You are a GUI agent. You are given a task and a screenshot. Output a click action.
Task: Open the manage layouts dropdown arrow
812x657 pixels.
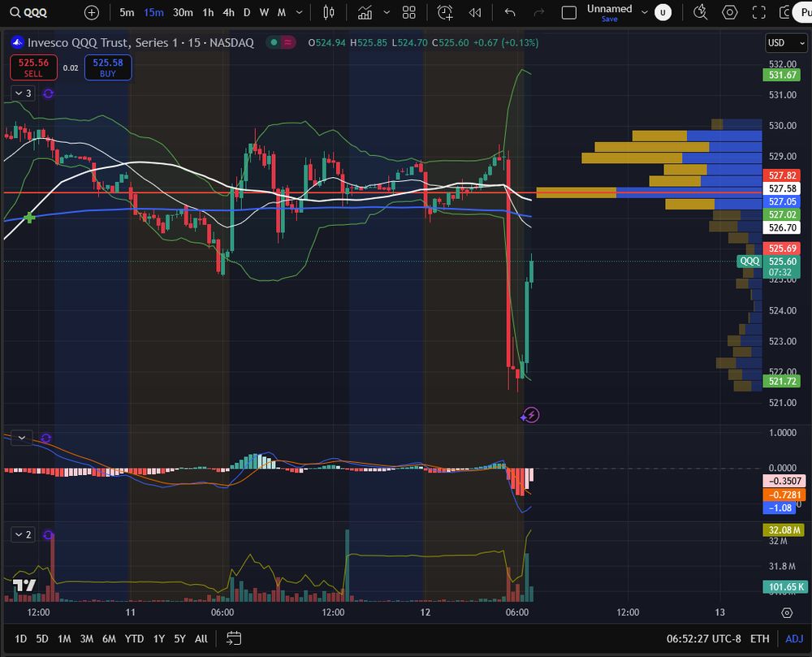[644, 12]
